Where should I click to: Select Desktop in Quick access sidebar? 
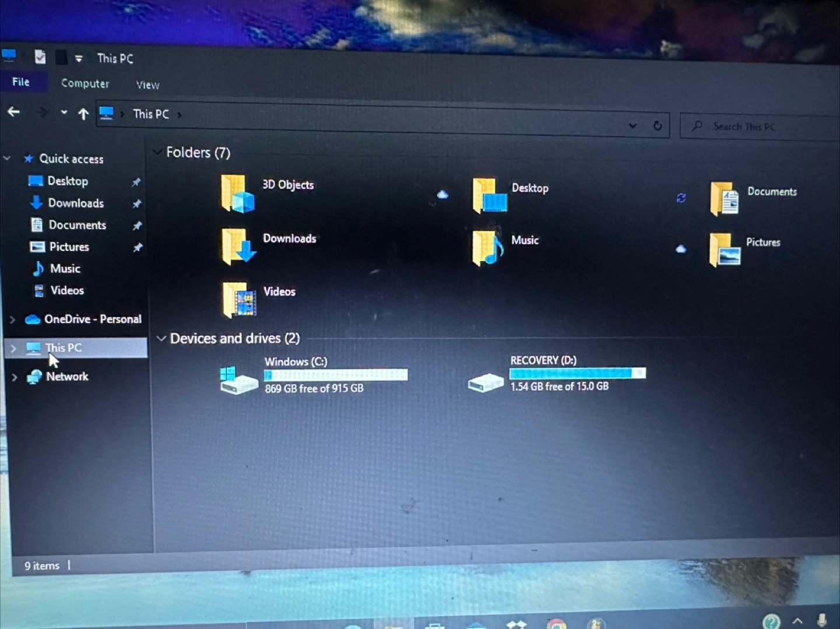point(68,181)
